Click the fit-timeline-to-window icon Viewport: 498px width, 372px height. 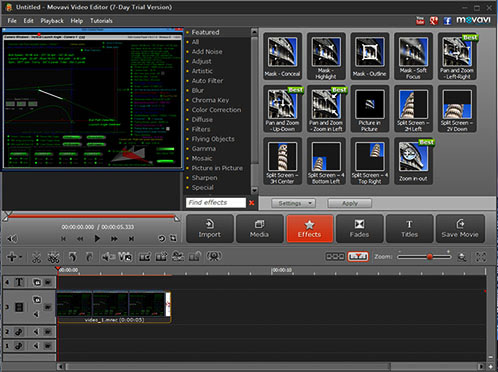point(481,257)
